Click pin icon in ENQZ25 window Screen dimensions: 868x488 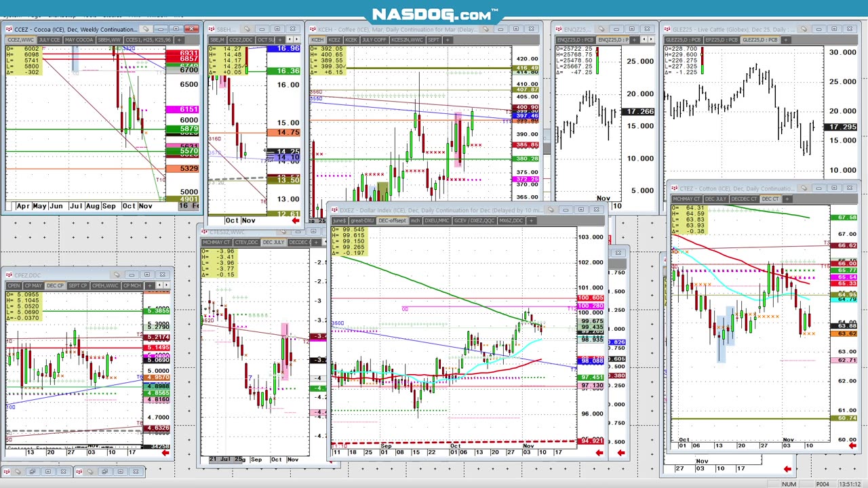point(601,29)
